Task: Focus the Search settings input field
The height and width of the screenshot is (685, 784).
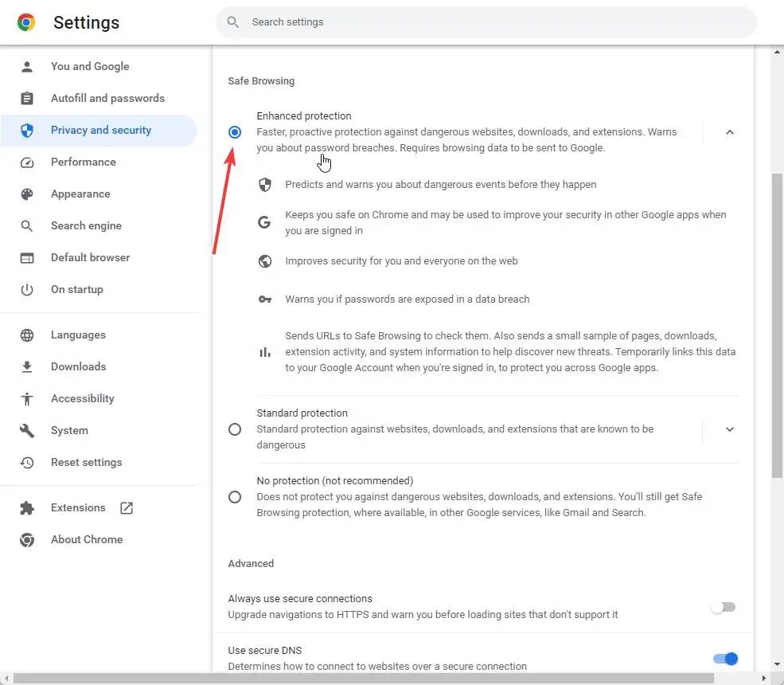Action: coord(486,22)
